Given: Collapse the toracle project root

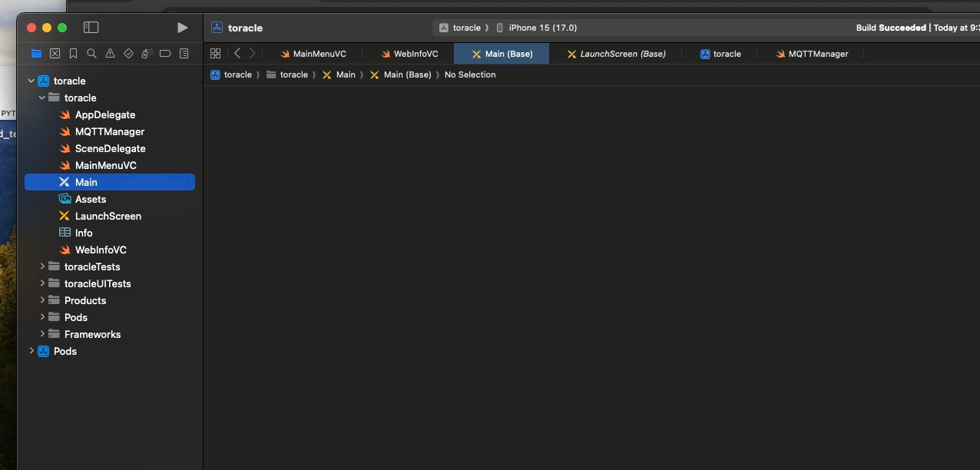Looking at the screenshot, I should [x=31, y=81].
